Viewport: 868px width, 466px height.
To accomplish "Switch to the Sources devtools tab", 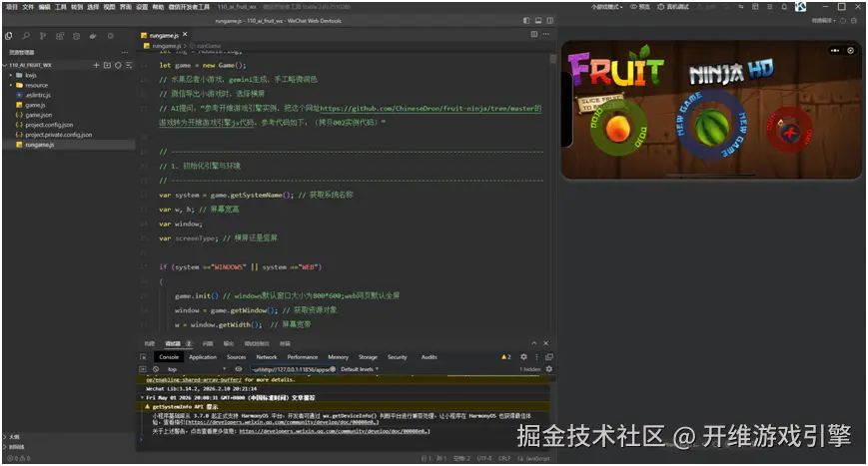I will (x=237, y=357).
